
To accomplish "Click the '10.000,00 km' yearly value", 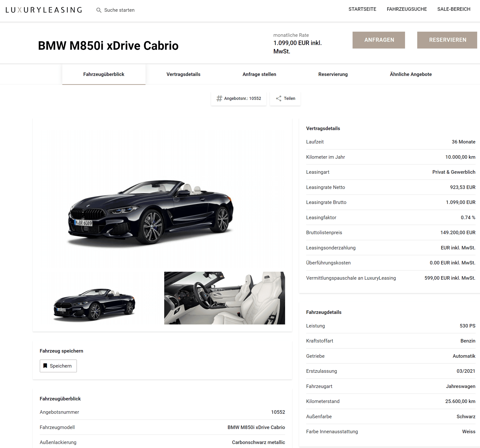I will click(460, 157).
